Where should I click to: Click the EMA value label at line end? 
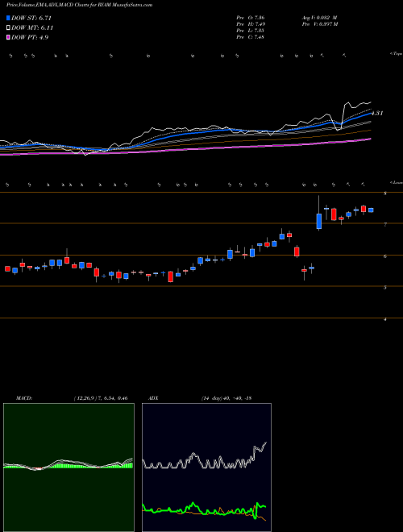377,114
